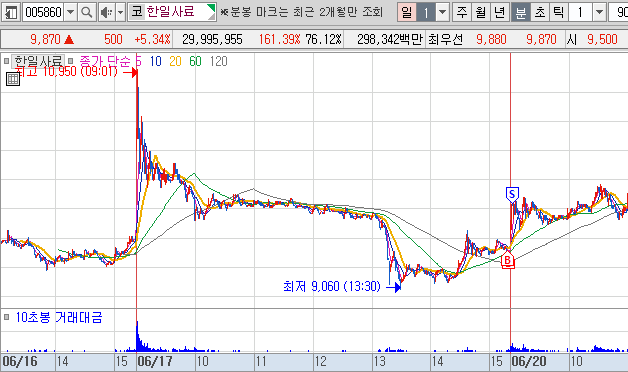Open the stock code history dropdown
628x372 pixels.
click(70, 12)
